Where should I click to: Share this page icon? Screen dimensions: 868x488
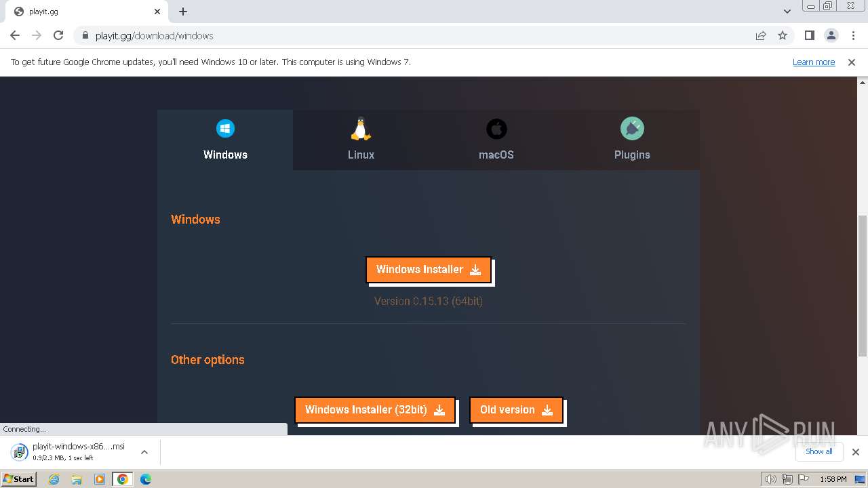point(761,35)
